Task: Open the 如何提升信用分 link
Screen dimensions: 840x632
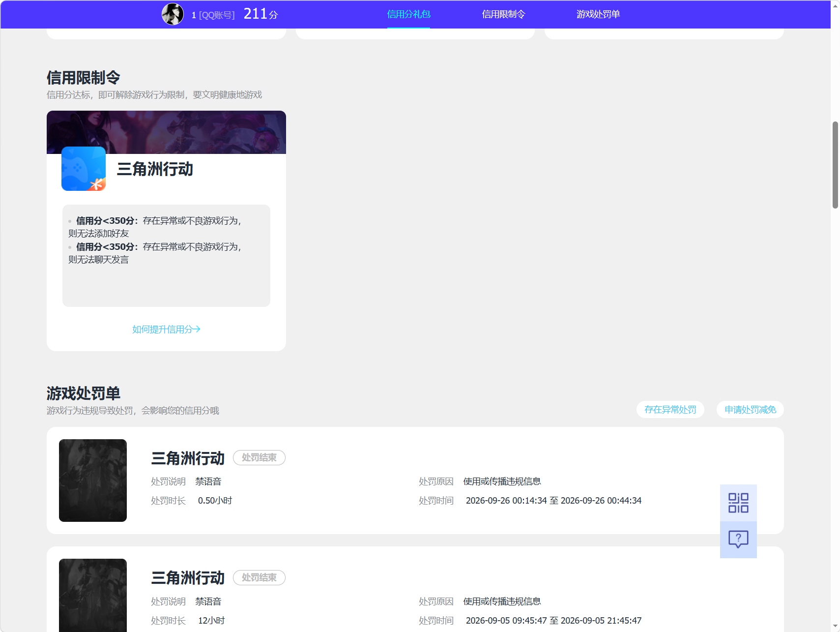Action: click(x=166, y=330)
